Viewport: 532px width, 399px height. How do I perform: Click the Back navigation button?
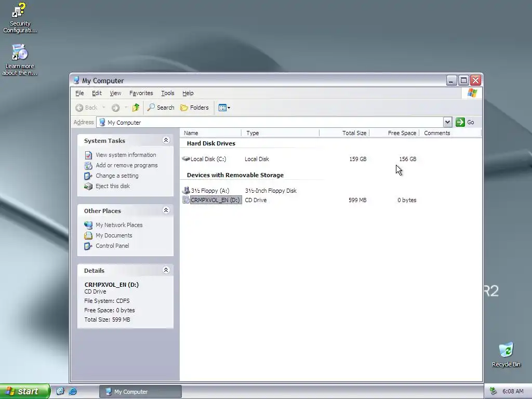[x=87, y=108]
